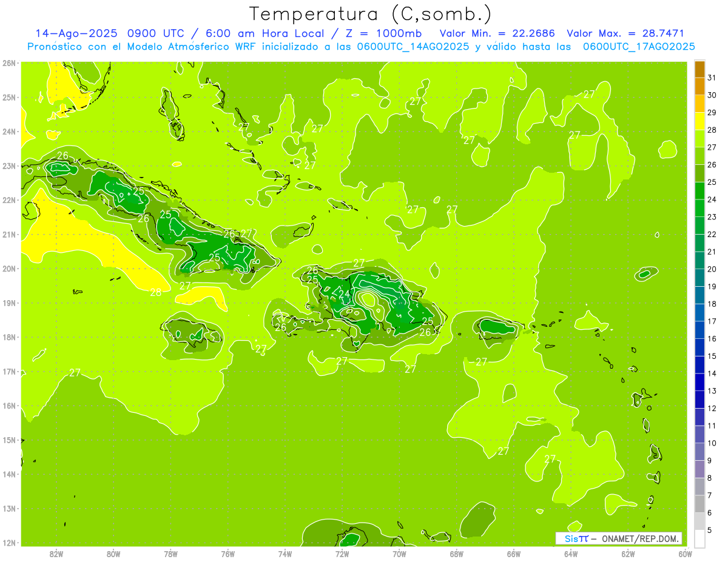Click the "72W" longitude label

coord(342,554)
